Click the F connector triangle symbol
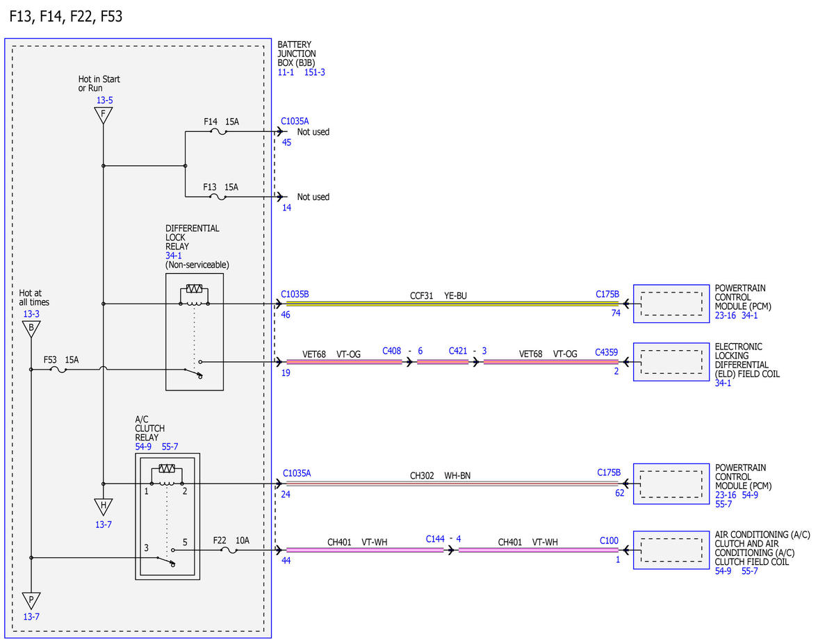 103,115
